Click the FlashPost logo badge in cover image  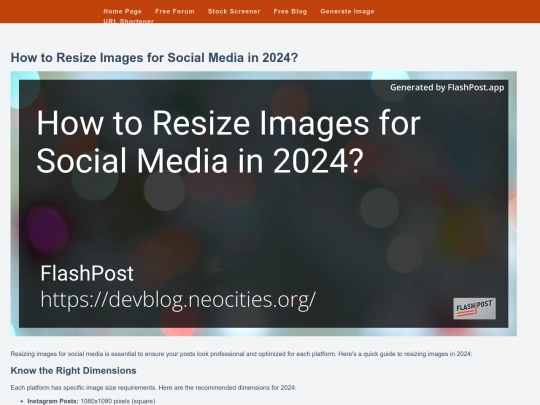pyautogui.click(x=474, y=308)
